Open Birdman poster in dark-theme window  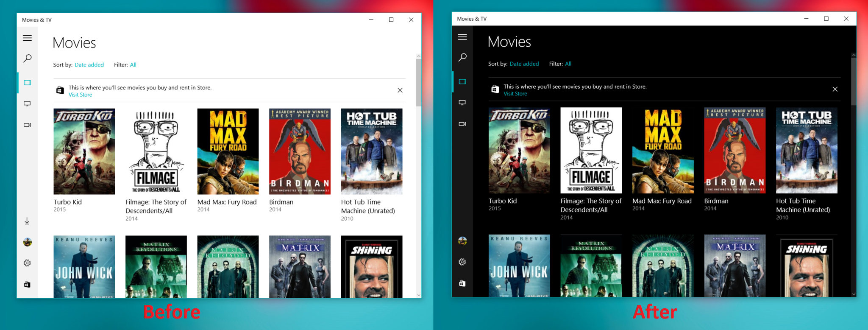point(735,151)
